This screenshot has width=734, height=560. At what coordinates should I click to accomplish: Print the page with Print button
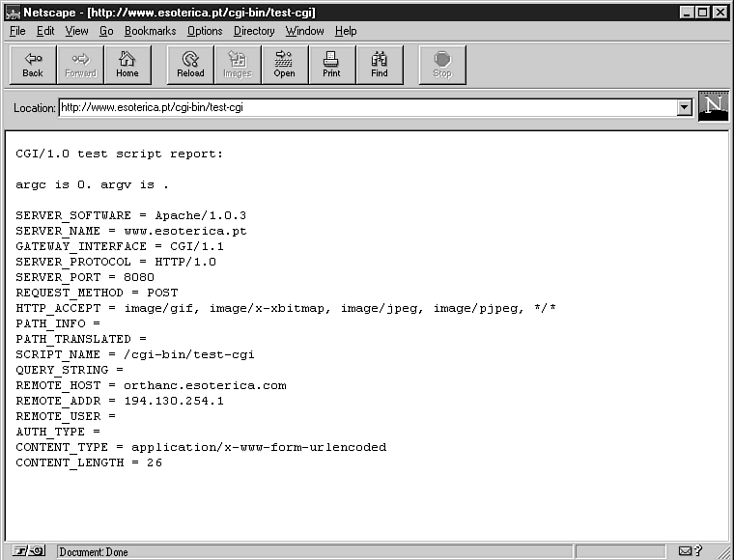(x=332, y=65)
